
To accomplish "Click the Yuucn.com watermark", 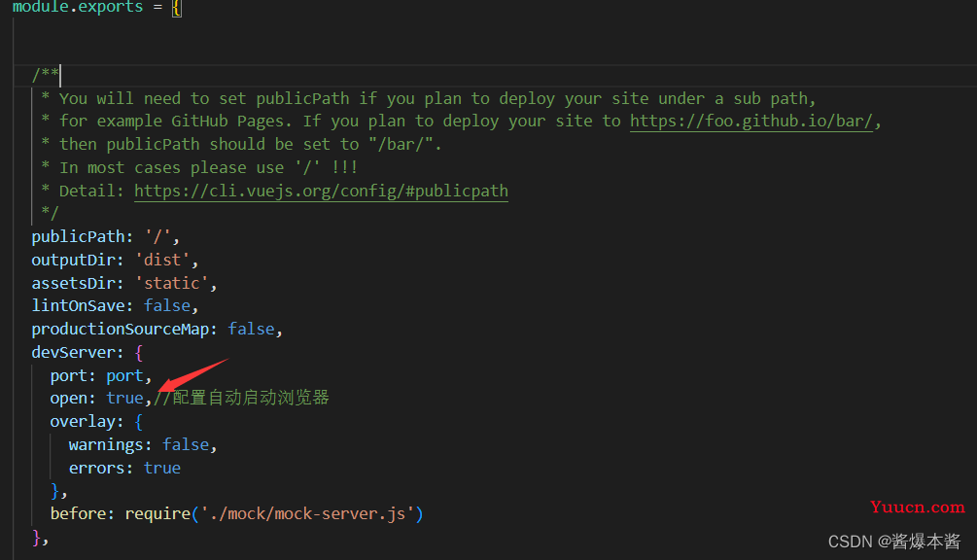I will (917, 507).
